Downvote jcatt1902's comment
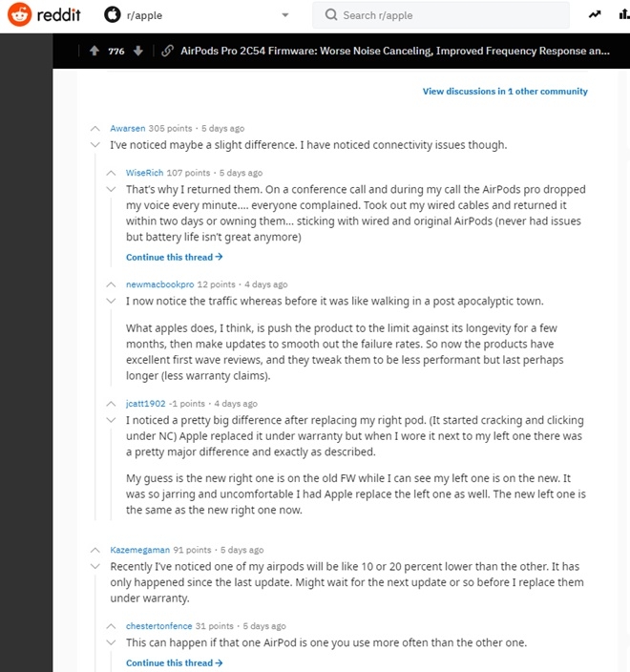Image resolution: width=630 pixels, height=672 pixels. [111, 420]
